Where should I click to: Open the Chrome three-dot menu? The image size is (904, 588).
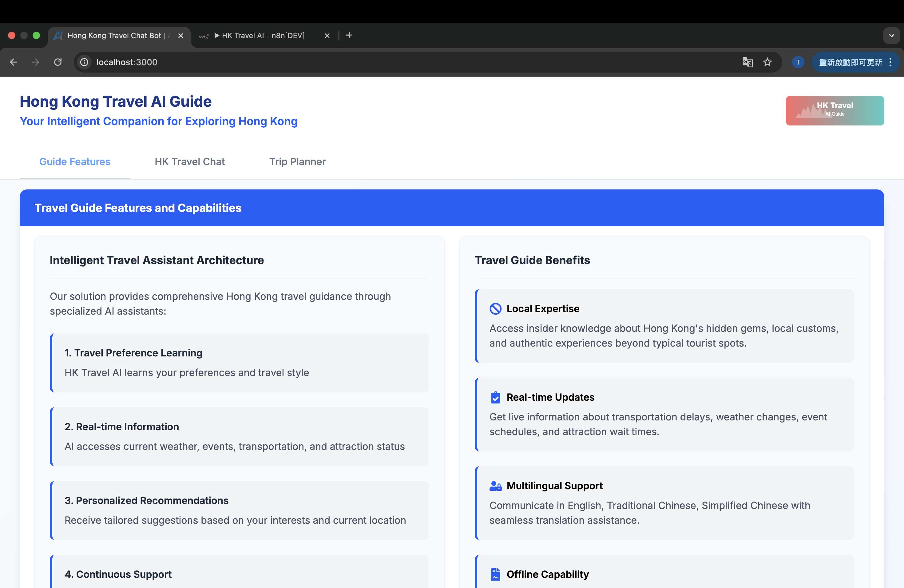(x=890, y=62)
